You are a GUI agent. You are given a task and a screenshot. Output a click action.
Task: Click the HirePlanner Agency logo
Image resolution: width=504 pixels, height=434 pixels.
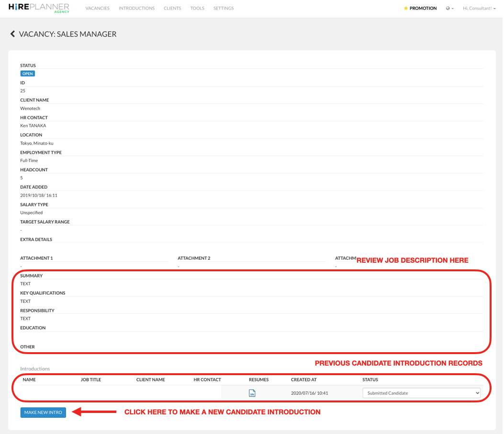click(x=39, y=8)
